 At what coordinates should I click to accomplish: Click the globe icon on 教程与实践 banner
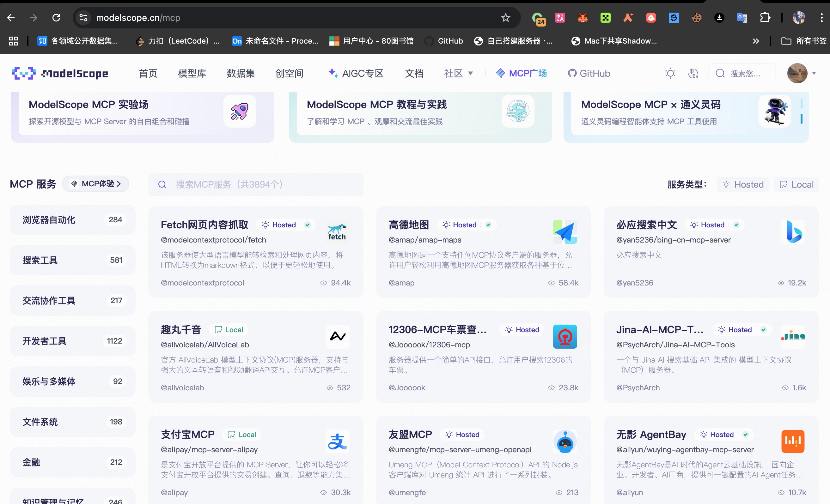tap(518, 111)
